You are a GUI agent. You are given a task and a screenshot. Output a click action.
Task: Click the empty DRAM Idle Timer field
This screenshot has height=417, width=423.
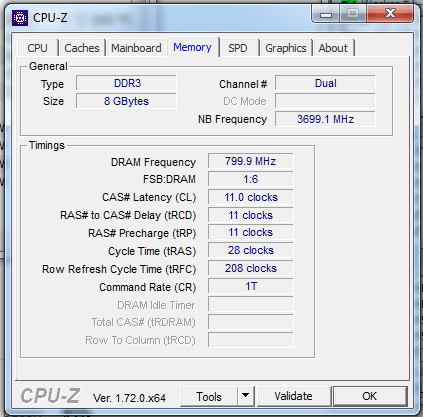pyautogui.click(x=251, y=304)
